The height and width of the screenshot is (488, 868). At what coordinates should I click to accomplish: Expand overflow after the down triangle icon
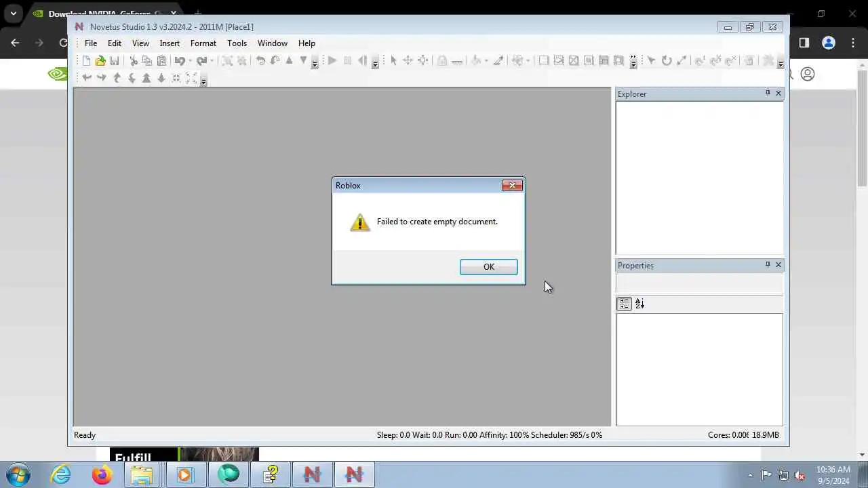(x=315, y=63)
